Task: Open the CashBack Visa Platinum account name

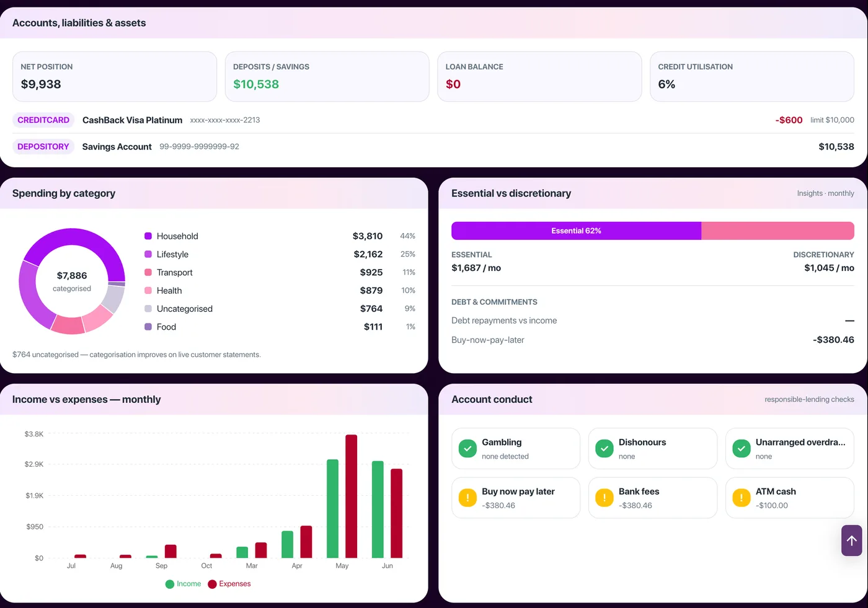Action: [132, 120]
